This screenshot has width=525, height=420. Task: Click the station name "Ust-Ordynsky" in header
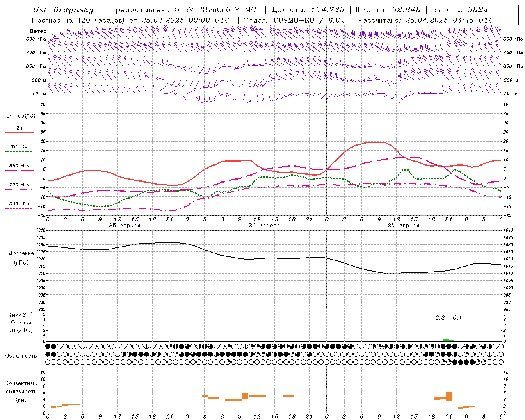tap(64, 10)
